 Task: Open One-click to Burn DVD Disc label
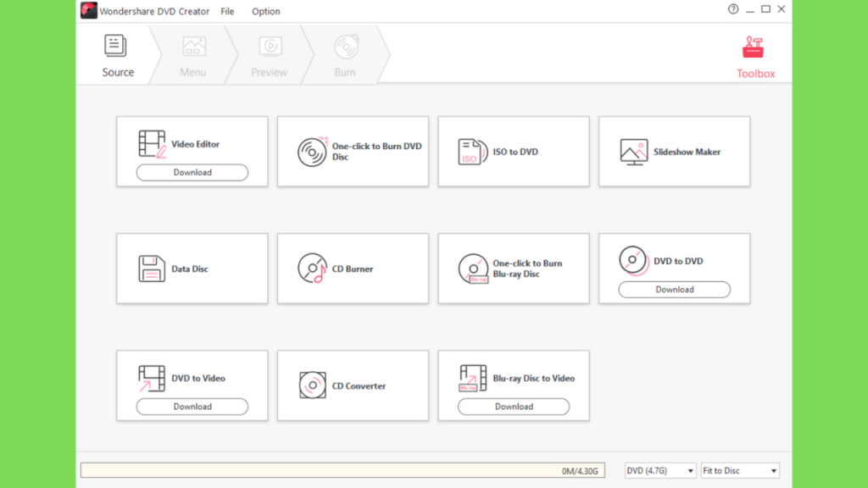click(x=377, y=152)
